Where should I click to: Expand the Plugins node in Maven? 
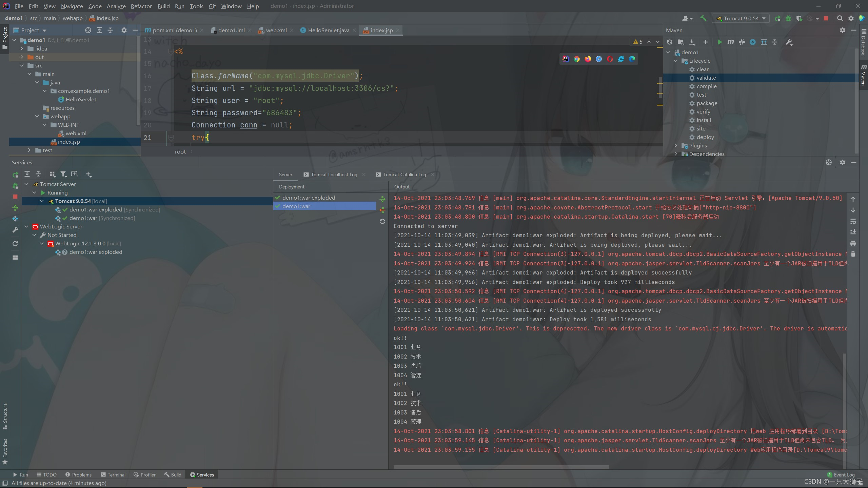pyautogui.click(x=676, y=145)
